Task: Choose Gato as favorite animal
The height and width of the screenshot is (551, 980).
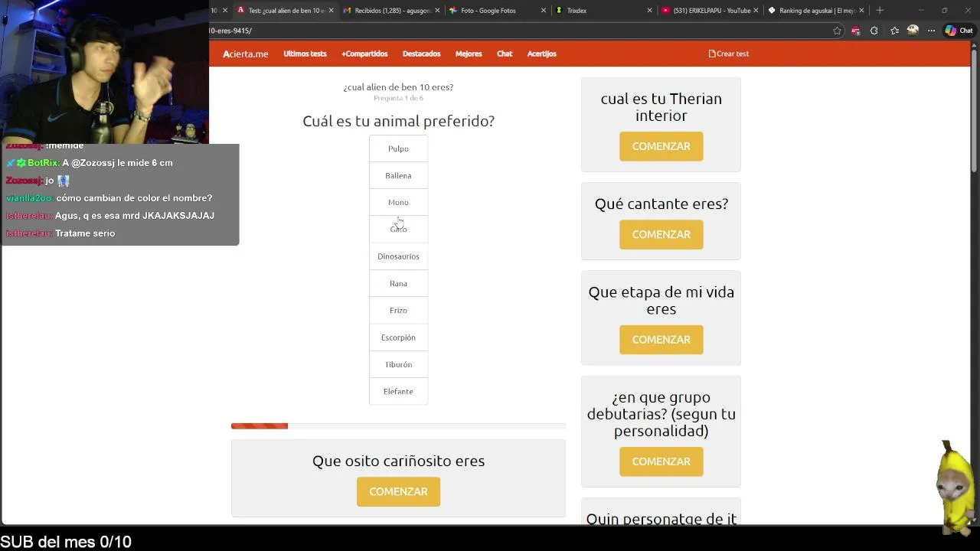Action: click(x=398, y=229)
